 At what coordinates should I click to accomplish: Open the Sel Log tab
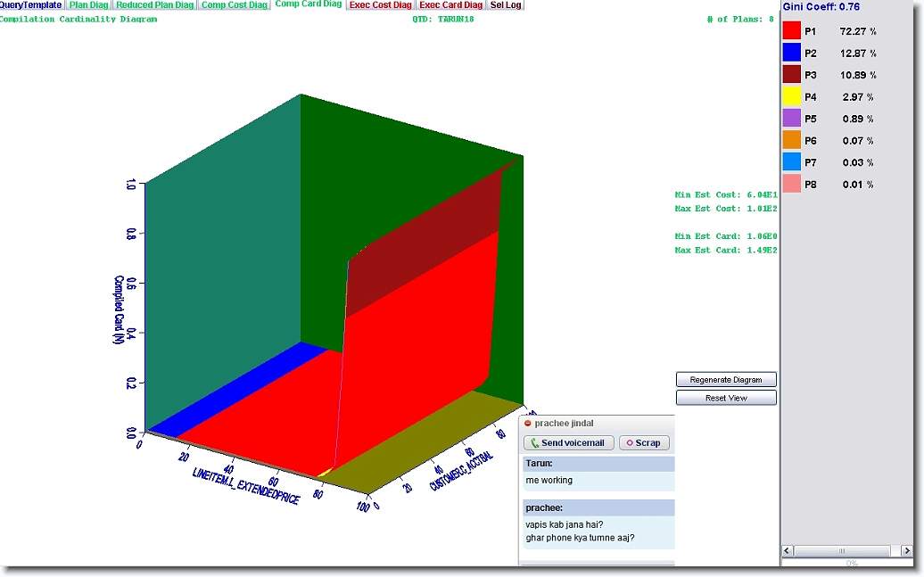(506, 4)
